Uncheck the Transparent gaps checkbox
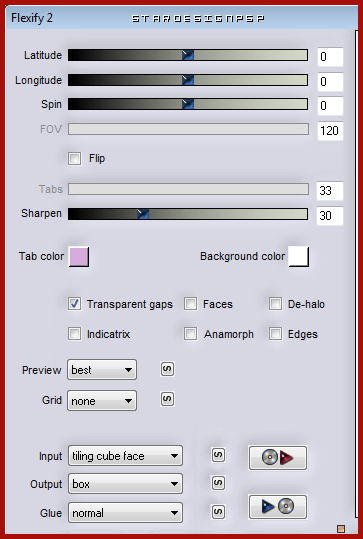Viewport: 363px width, 539px height. [x=75, y=304]
